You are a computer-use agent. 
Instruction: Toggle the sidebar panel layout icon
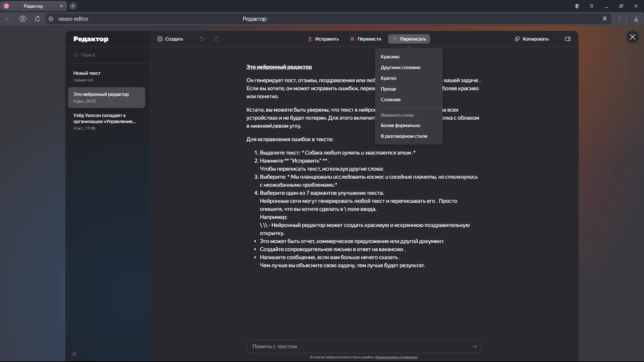(568, 39)
